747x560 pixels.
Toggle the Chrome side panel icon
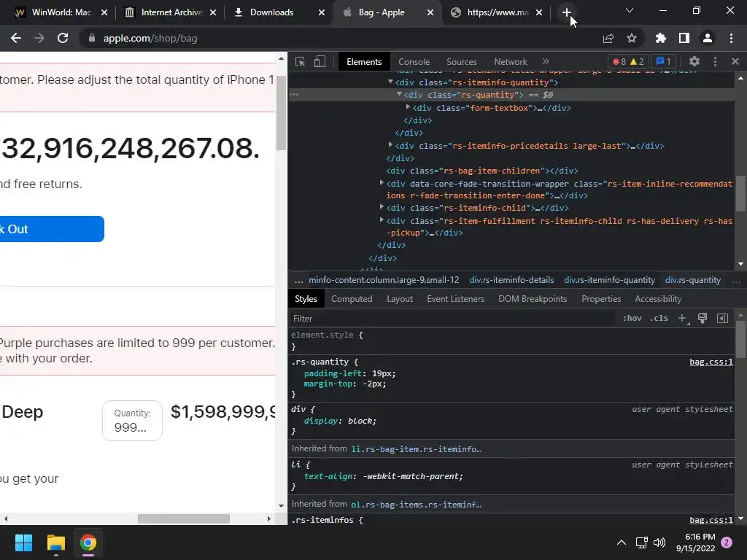coord(684,38)
